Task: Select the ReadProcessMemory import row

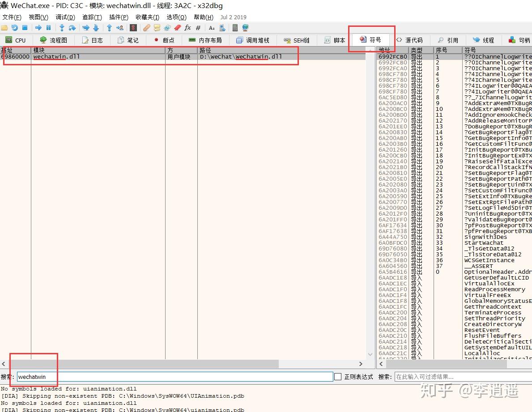Action: (x=454, y=289)
